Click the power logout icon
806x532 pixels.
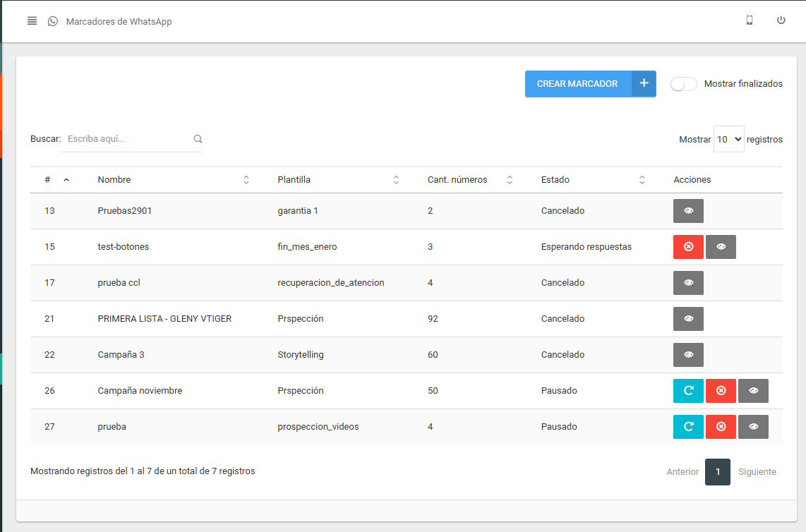tap(781, 20)
